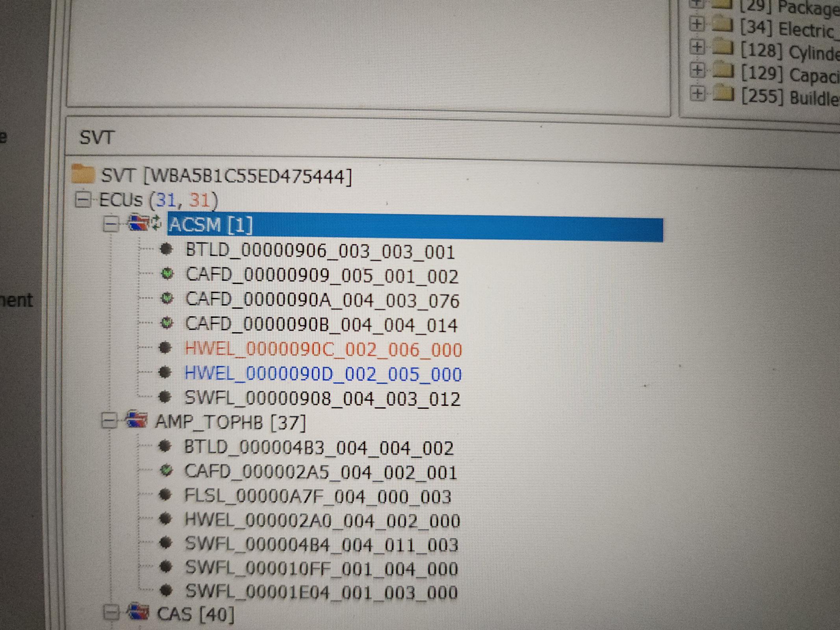Select the [34] Electric tree item

click(x=790, y=29)
